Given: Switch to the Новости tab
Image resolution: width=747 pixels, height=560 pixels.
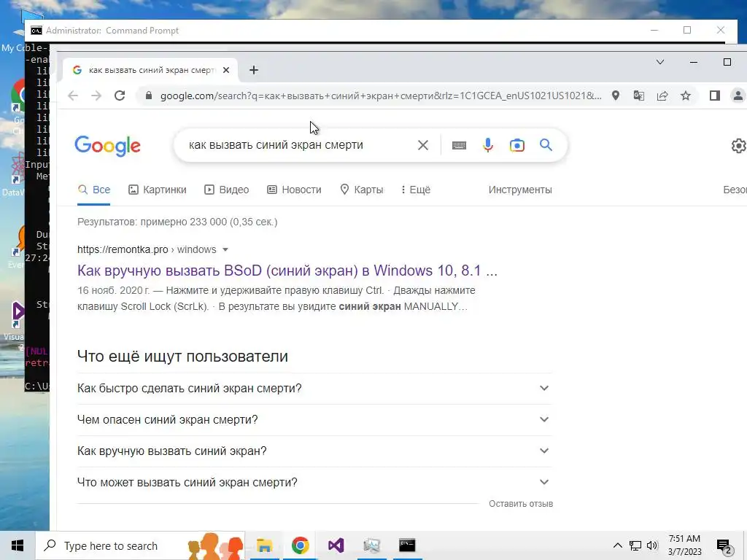Looking at the screenshot, I should click(294, 190).
